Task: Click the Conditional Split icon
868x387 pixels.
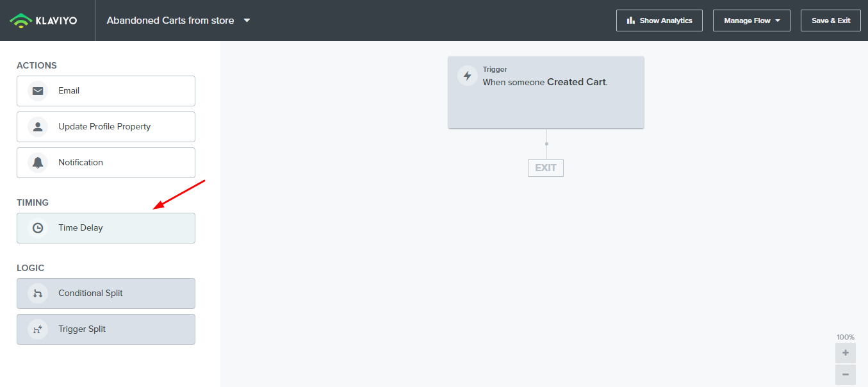Action: pyautogui.click(x=38, y=293)
